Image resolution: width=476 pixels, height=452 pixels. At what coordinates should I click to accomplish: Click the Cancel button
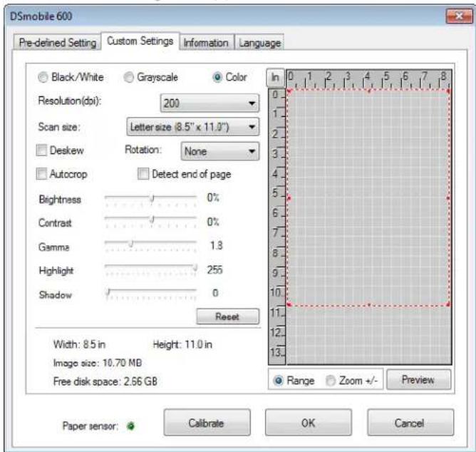410,423
